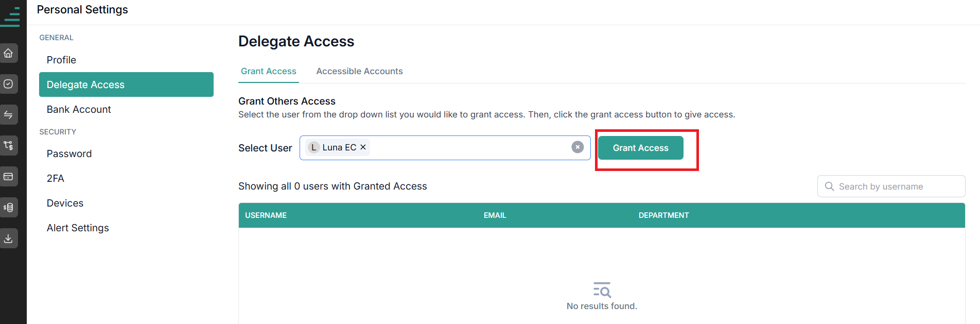Clear the Select User field selection
The image size is (980, 324).
[577, 147]
